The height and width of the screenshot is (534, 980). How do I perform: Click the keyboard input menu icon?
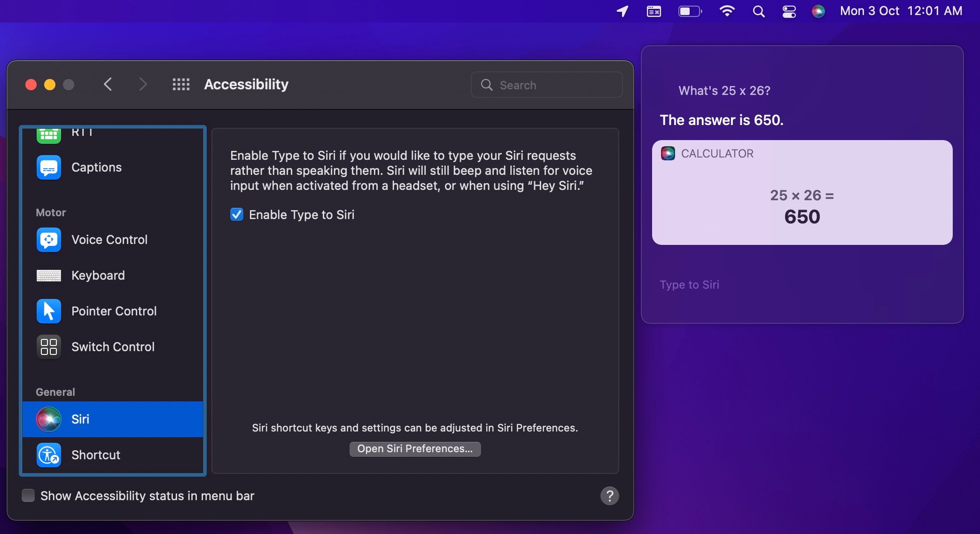[x=653, y=11]
